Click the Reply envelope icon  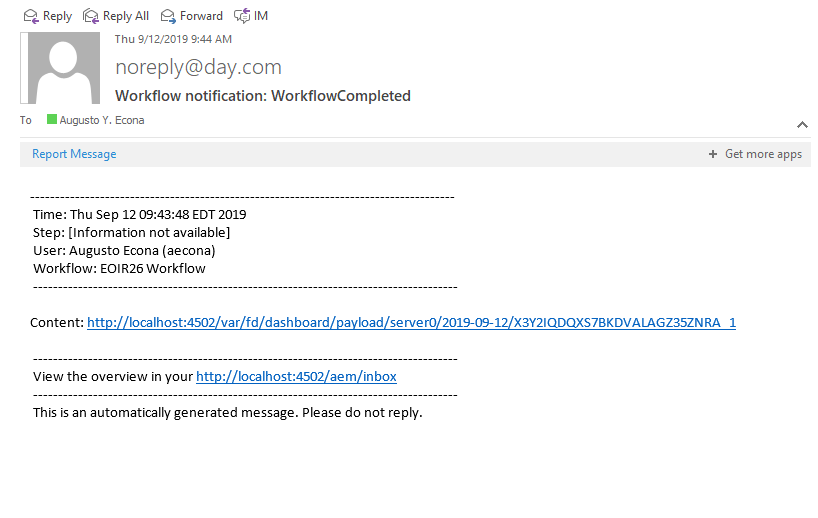click(31, 17)
